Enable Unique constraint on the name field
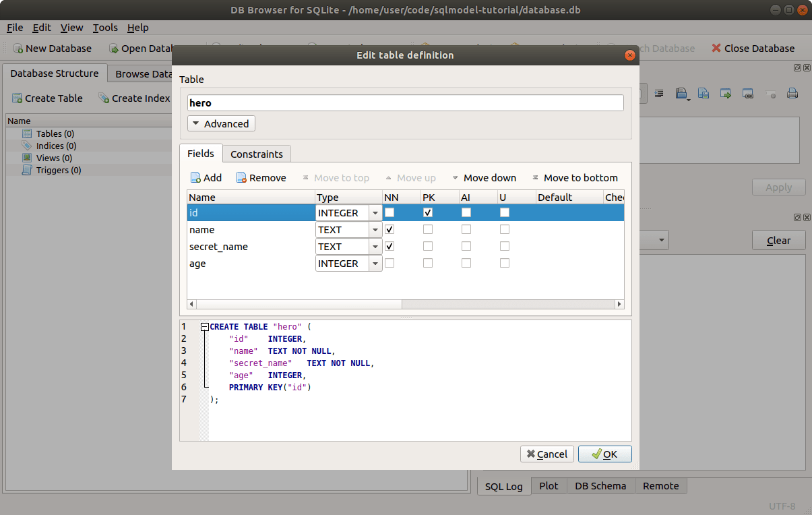 coord(505,229)
